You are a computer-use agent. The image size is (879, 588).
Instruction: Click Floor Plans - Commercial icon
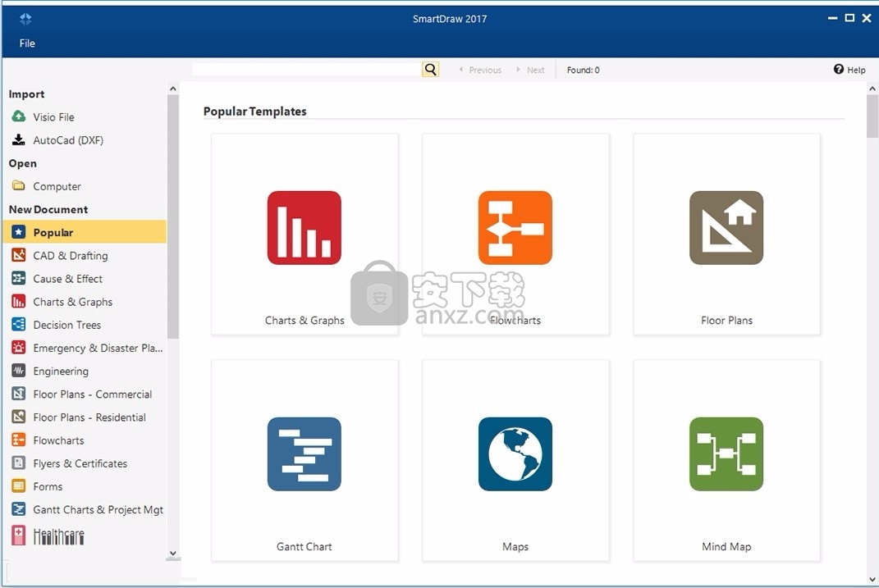pos(19,394)
